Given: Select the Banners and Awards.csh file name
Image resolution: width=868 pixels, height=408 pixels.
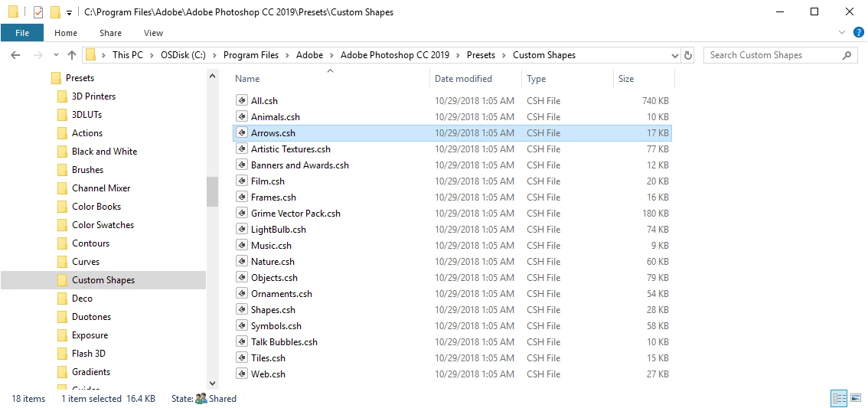Looking at the screenshot, I should 299,165.
